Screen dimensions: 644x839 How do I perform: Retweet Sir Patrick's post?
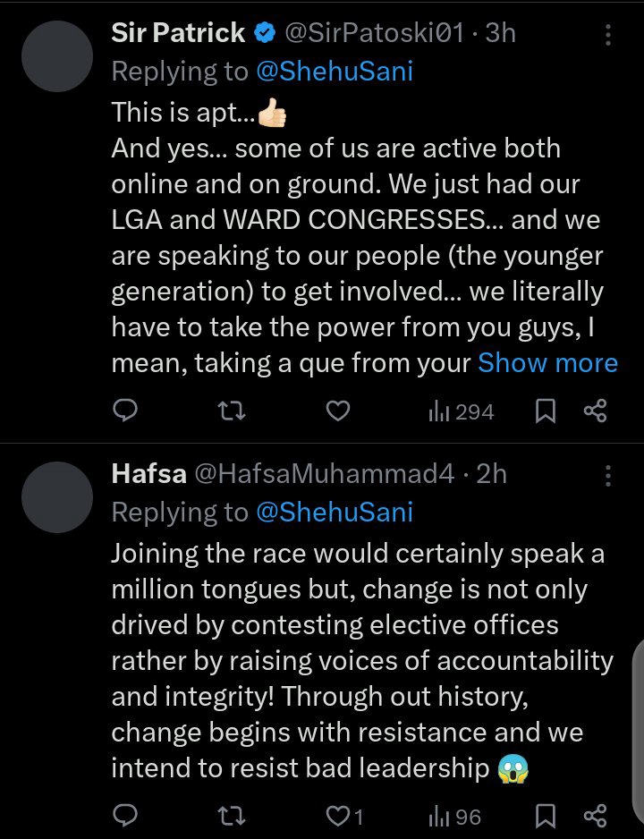tap(231, 411)
